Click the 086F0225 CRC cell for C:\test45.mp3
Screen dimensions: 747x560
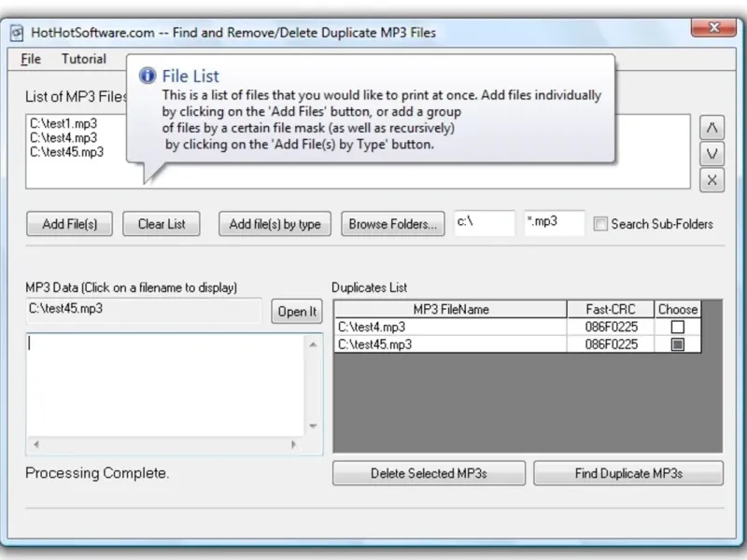point(611,344)
